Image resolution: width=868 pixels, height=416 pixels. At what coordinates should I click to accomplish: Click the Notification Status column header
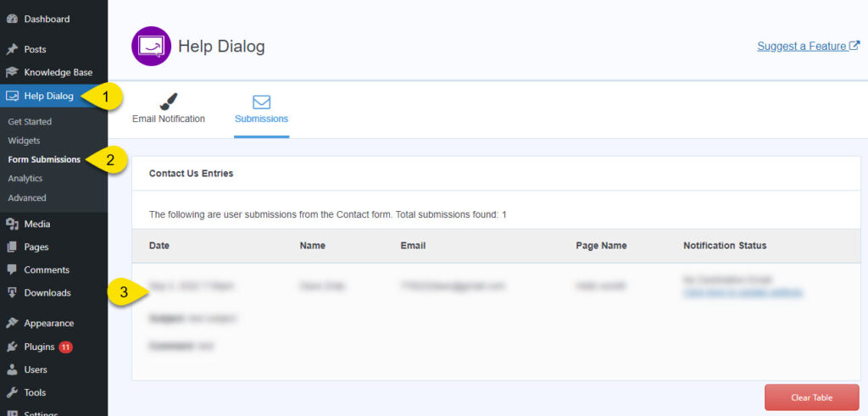point(725,246)
